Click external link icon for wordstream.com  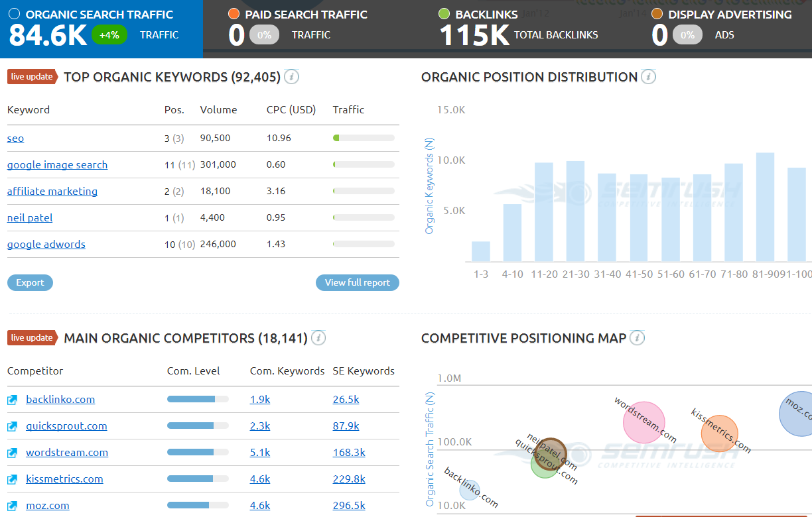[12, 453]
